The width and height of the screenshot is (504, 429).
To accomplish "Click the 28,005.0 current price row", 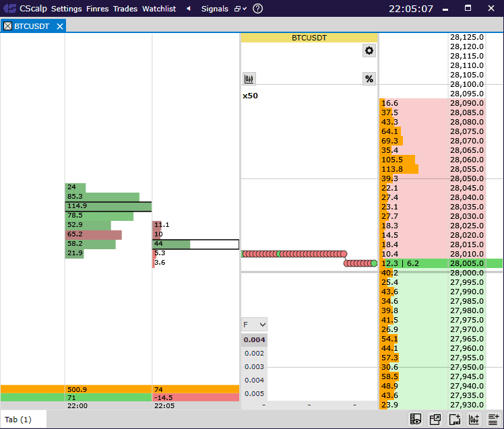I will pos(467,263).
